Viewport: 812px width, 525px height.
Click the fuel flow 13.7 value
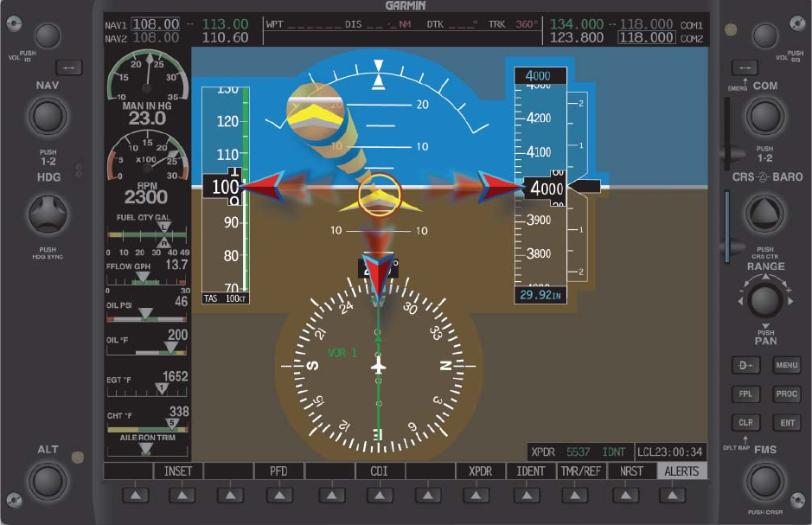[x=176, y=265]
